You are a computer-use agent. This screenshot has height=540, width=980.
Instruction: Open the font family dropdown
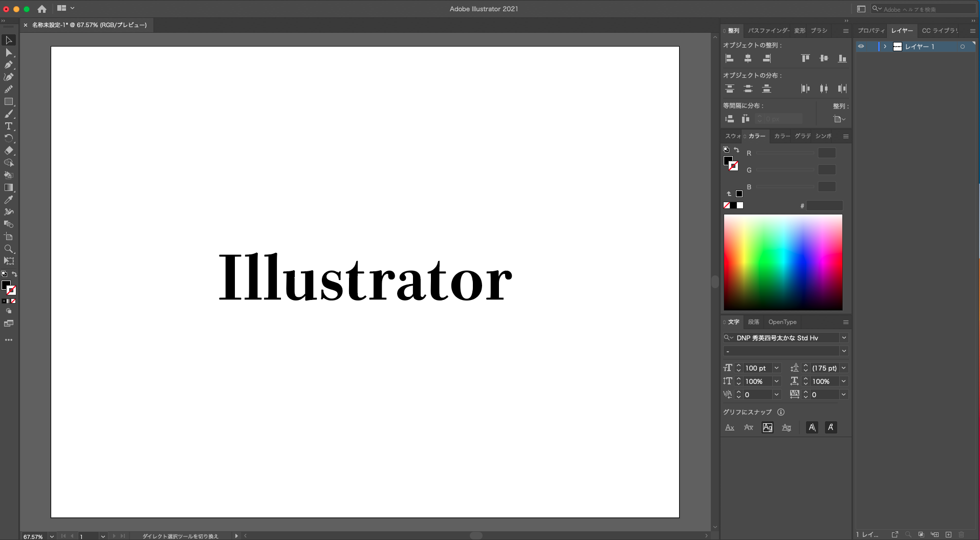tap(844, 338)
